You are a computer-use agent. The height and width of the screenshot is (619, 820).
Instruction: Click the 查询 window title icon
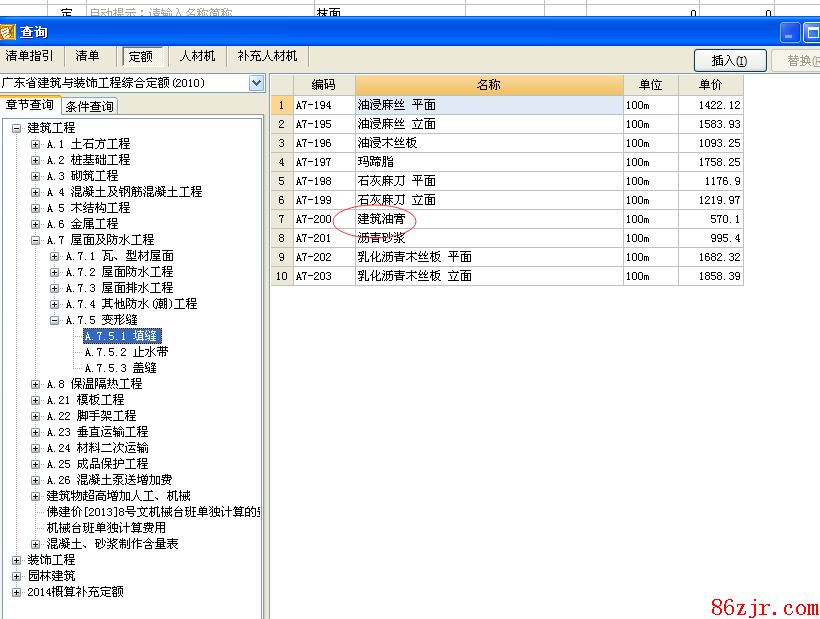8,32
